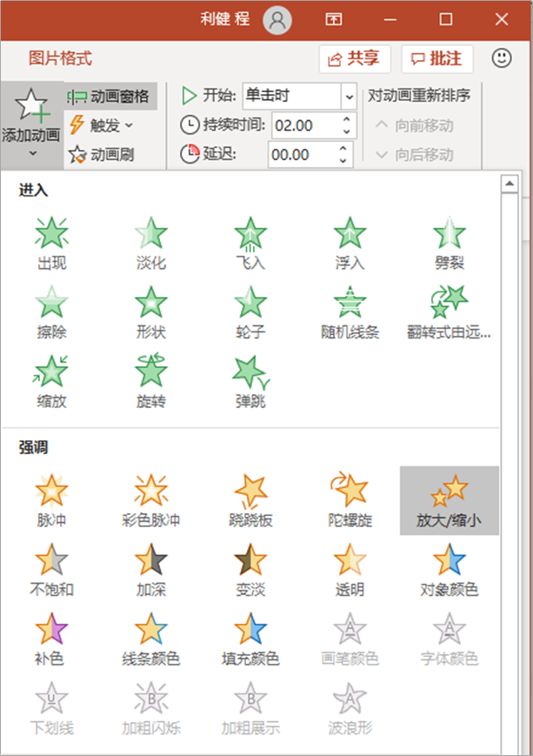The image size is (533, 756).
Task: Choose the 填充颜色 emphasis animation
Action: (x=250, y=639)
